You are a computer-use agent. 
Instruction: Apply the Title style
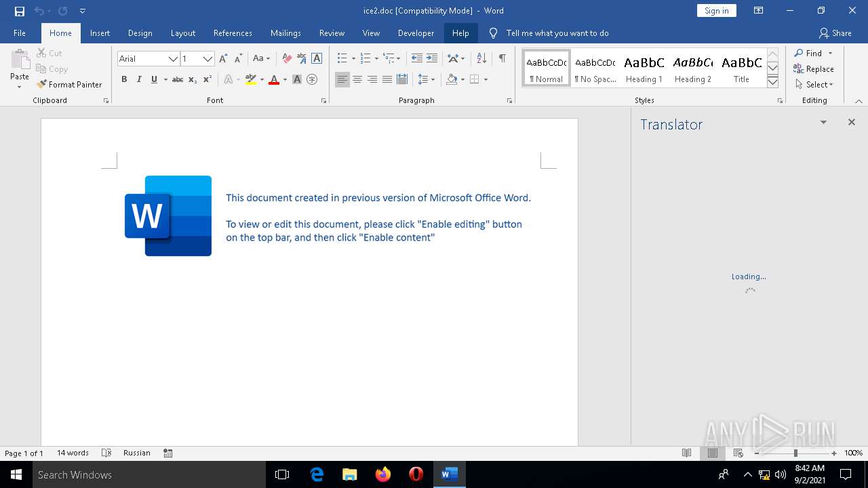coord(741,68)
